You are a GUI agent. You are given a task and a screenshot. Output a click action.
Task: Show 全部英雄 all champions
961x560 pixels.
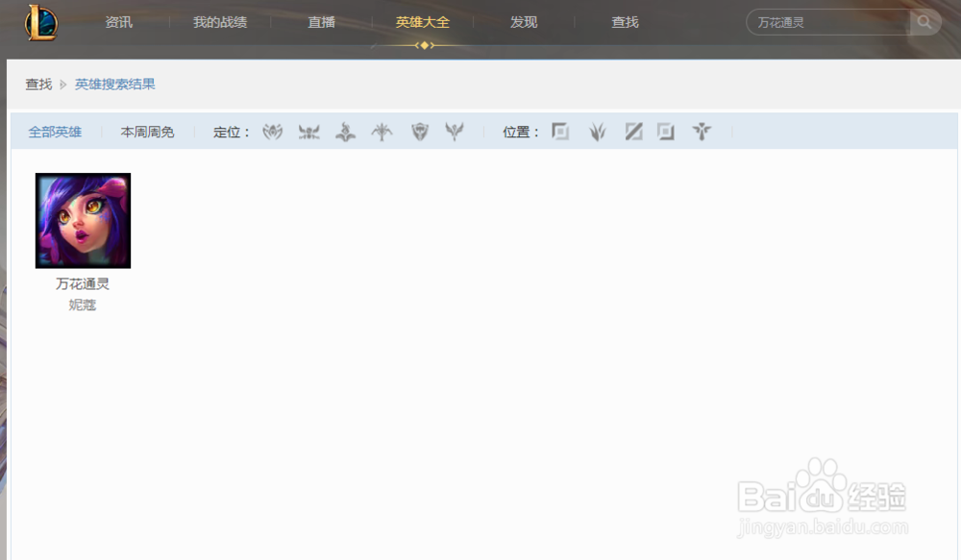coord(55,132)
